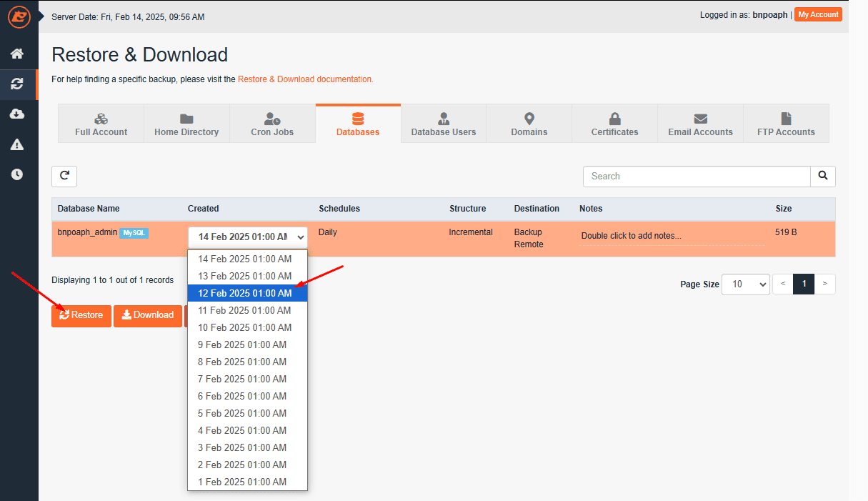
Task: Open the restore sidebar icon
Action: tap(17, 84)
